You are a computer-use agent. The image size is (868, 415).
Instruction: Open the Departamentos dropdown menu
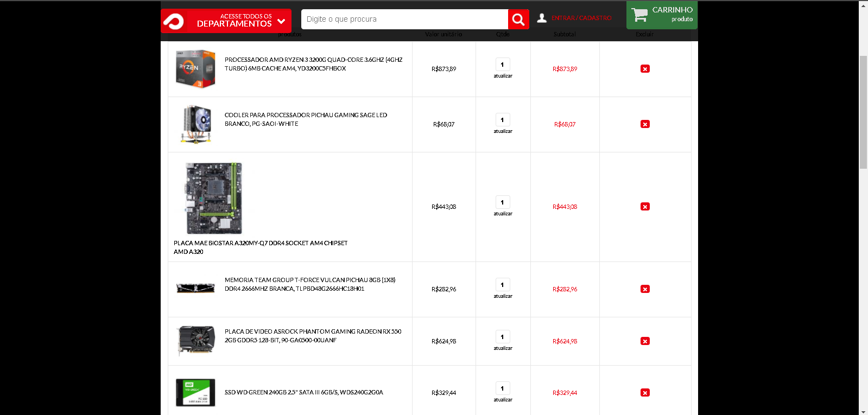coord(226,21)
